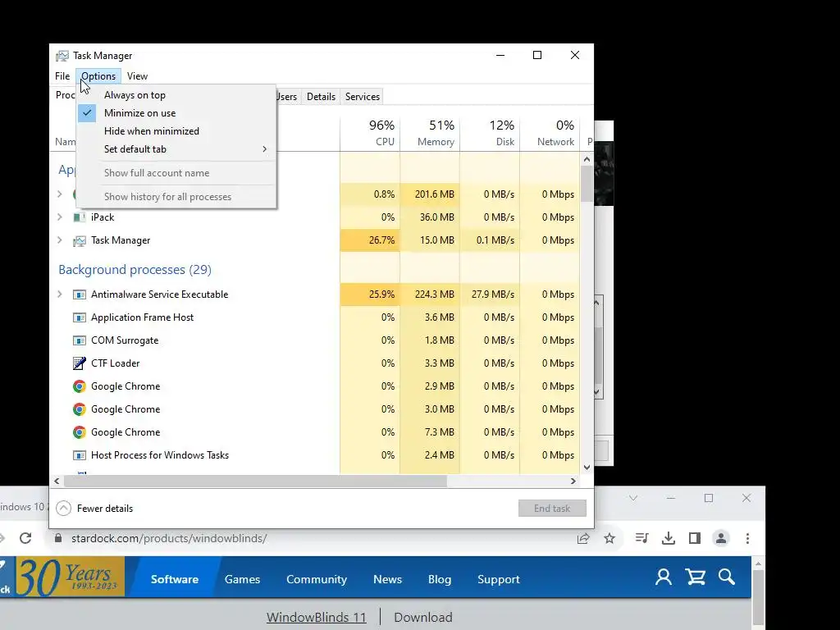Open the Support nav link

498,579
